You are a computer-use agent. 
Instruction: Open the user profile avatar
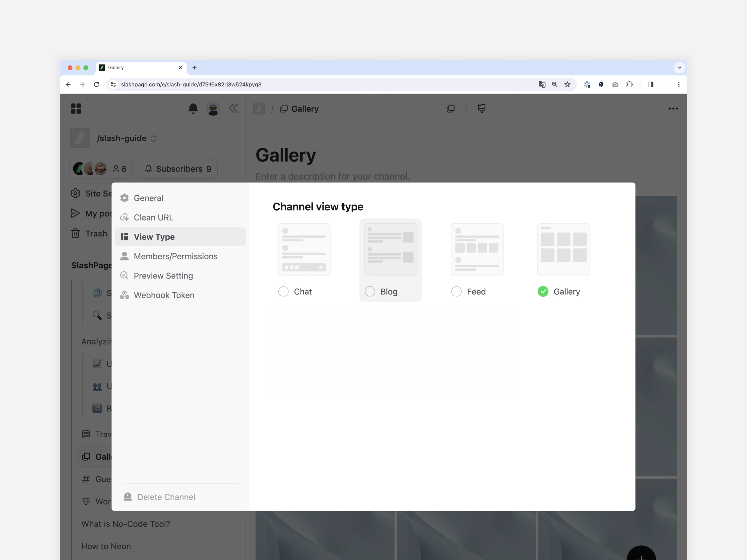[x=213, y=109]
